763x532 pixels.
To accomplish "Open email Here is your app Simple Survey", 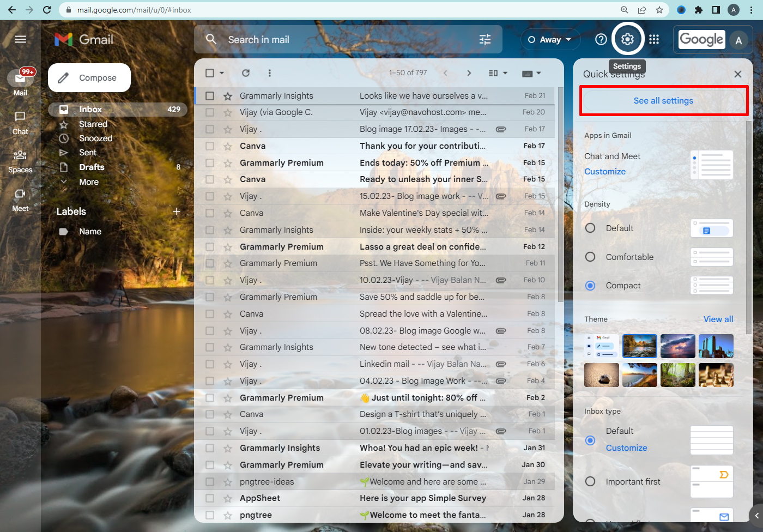I will point(423,498).
